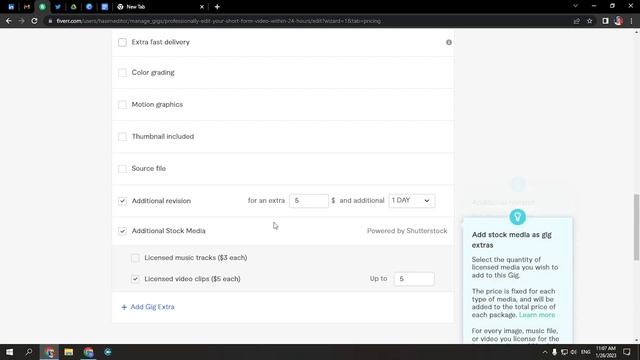Open volume control in tray
The width and height of the screenshot is (640, 360).
(573, 352)
